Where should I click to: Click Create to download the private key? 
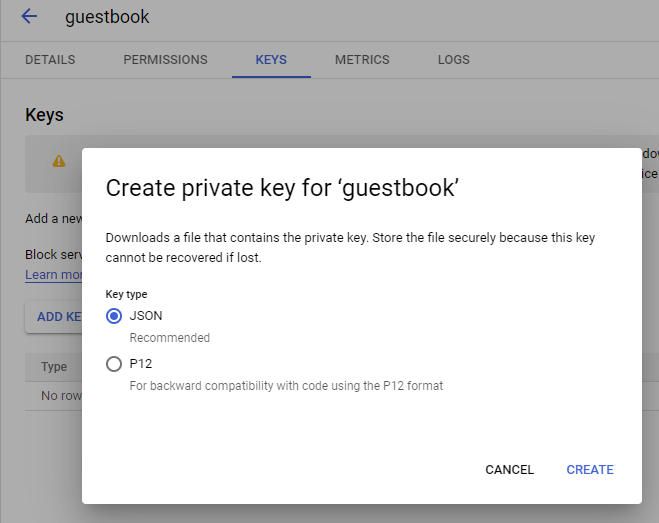(590, 470)
